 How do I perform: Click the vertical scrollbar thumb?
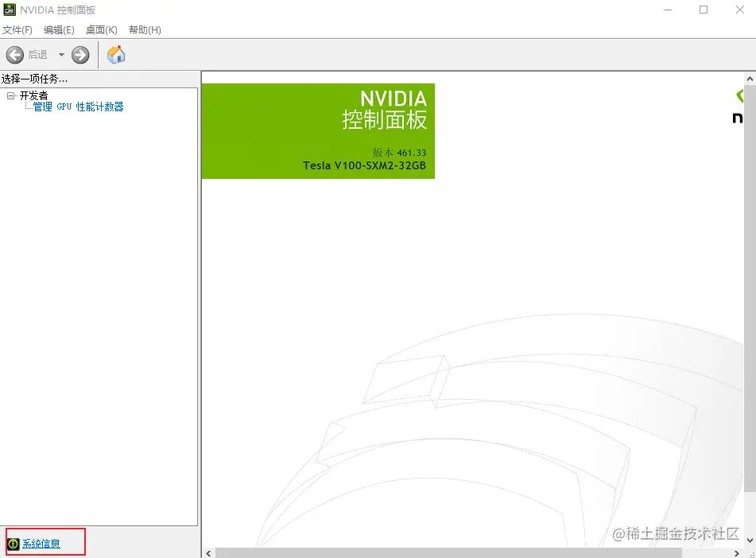pos(750,289)
